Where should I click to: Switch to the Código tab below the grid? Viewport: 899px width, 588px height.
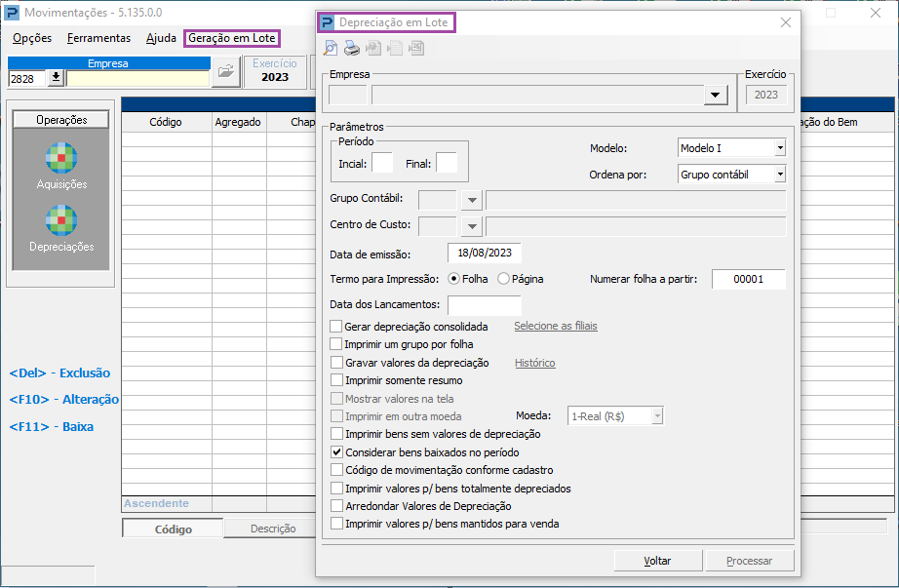[x=174, y=529]
